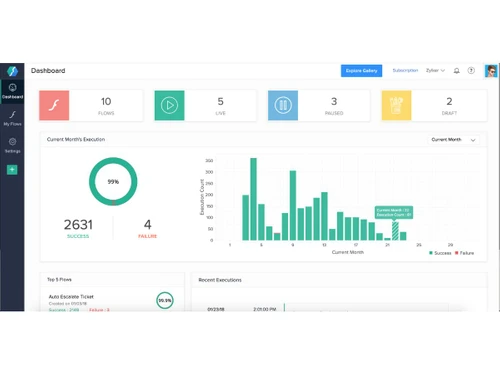Go to My Flows in sidebar
The image size is (500, 375).
(12, 118)
